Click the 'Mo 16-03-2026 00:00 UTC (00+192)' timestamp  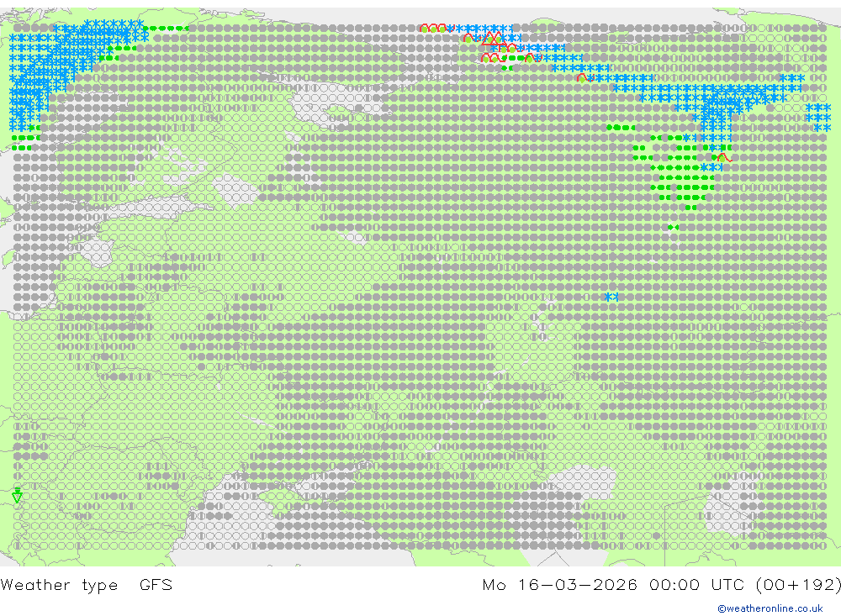pos(661,585)
